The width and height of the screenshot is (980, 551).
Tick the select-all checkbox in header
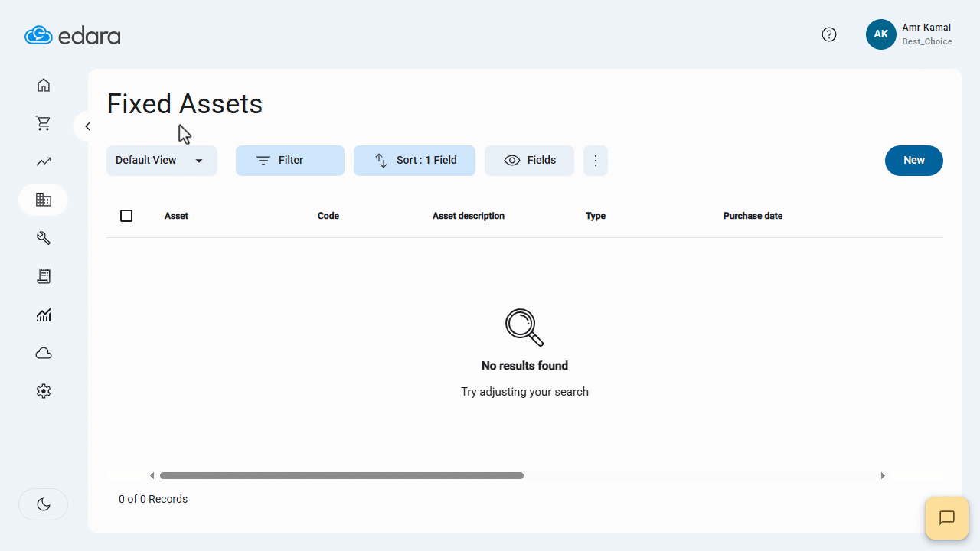[126, 216]
